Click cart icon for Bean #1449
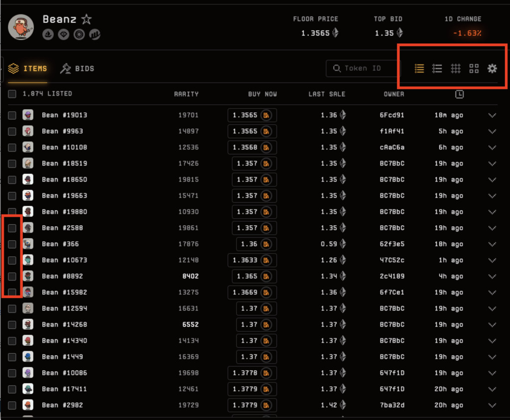Viewport: 510px width, 420px height. point(266,357)
